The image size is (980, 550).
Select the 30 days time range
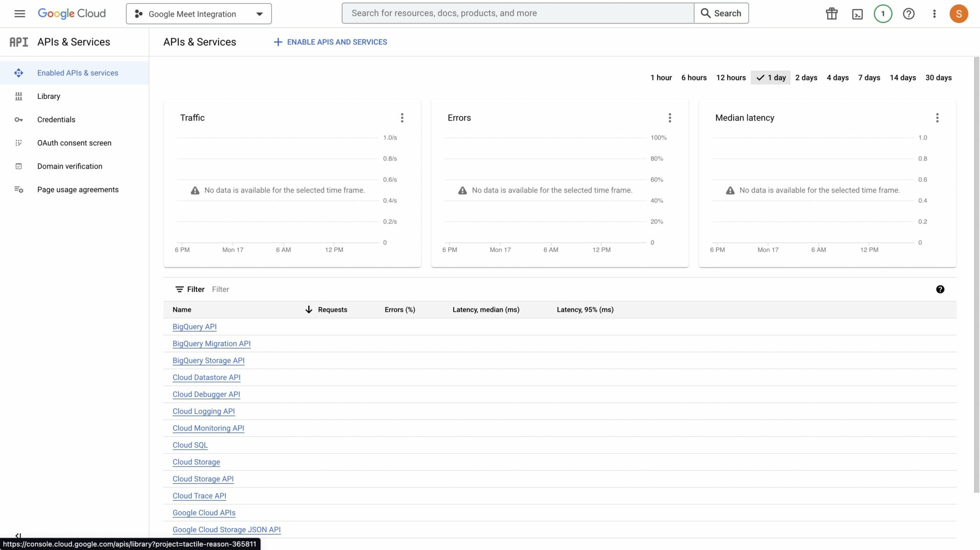pos(938,77)
